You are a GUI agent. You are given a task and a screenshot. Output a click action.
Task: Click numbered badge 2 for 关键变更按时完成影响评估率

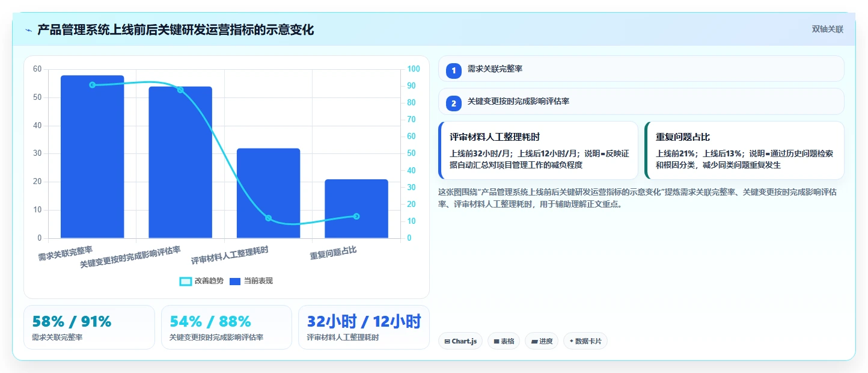[x=454, y=103]
